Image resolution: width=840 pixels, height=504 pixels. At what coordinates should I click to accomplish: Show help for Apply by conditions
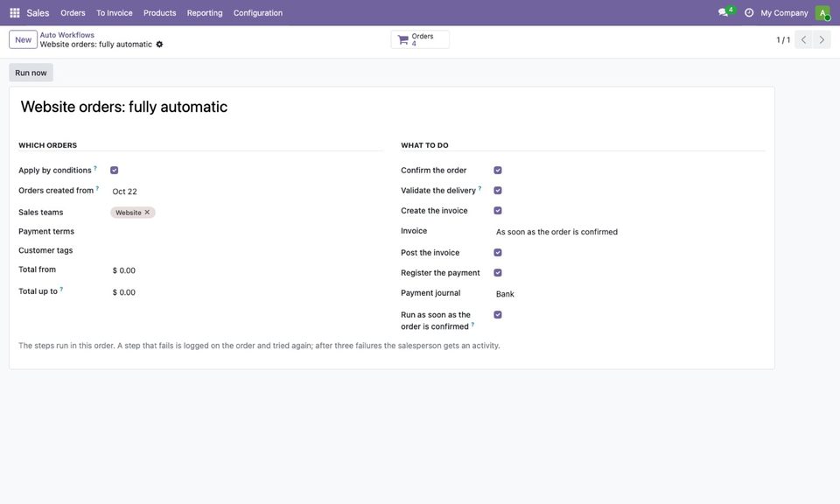(x=95, y=168)
